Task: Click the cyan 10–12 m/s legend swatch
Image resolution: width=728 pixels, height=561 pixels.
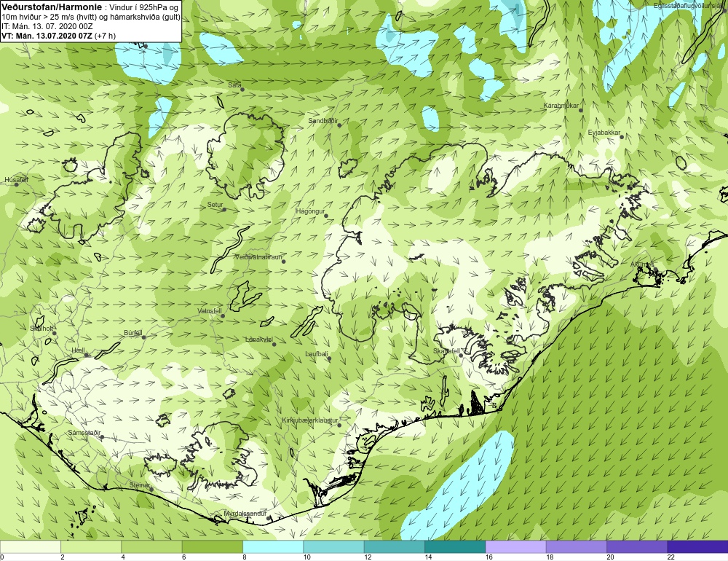Action: click(x=333, y=547)
